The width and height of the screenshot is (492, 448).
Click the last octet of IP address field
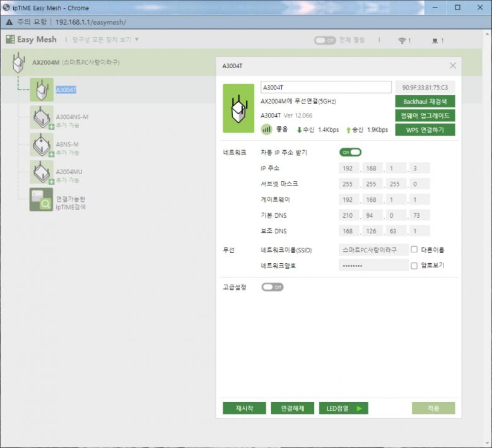[419, 168]
